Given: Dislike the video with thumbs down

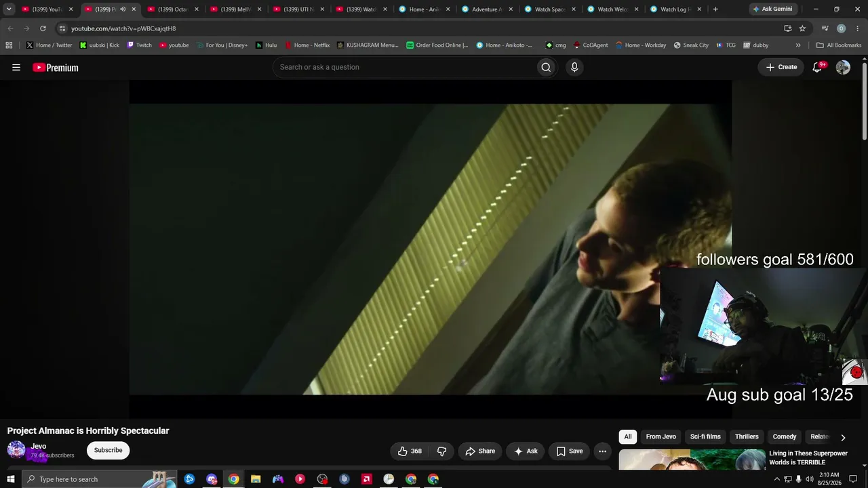Looking at the screenshot, I should coord(441,451).
